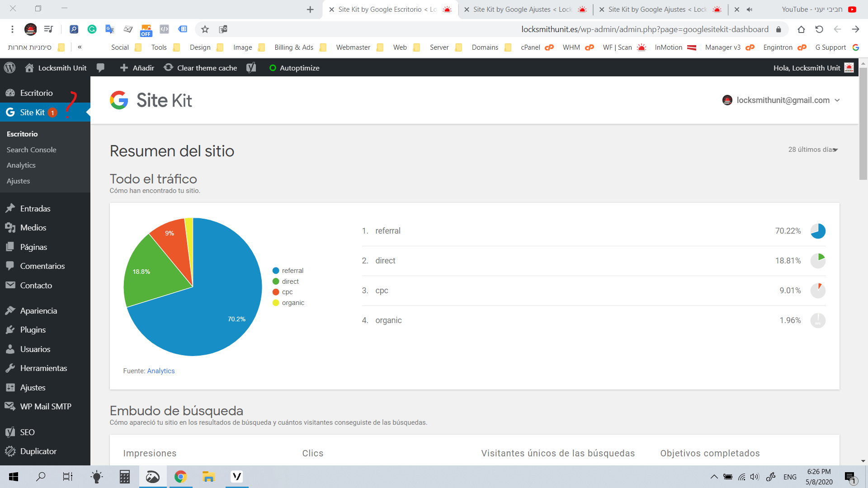Open the comments bubble in admin bar

tap(100, 68)
